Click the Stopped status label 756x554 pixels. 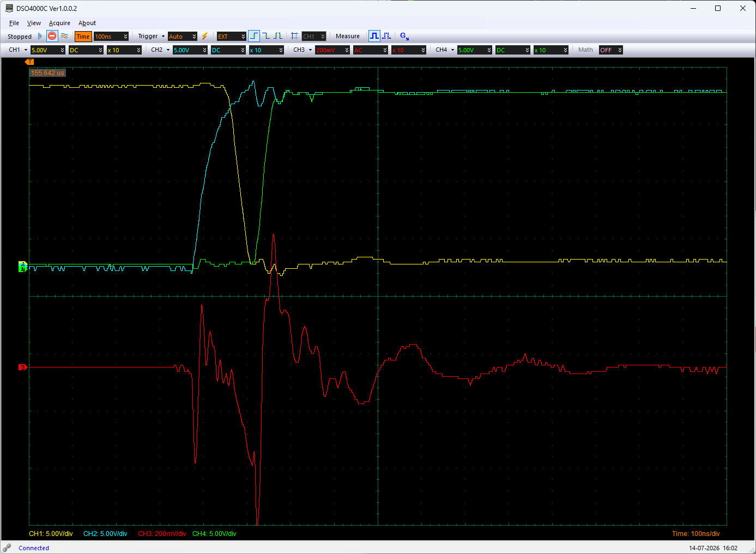coord(20,37)
